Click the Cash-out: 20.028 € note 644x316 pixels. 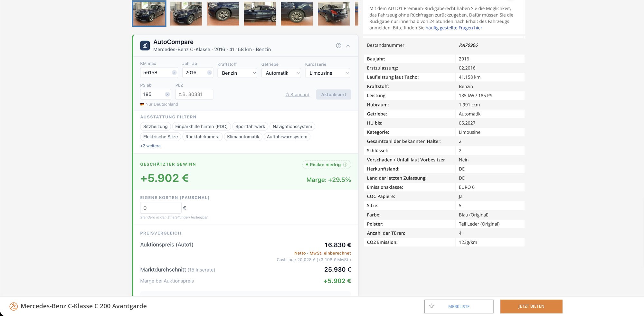tap(314, 260)
